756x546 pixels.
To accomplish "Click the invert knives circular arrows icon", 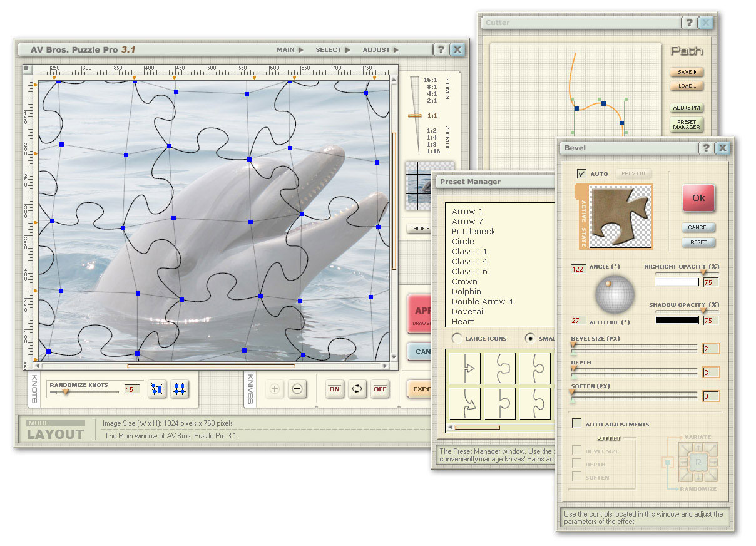I will [357, 389].
